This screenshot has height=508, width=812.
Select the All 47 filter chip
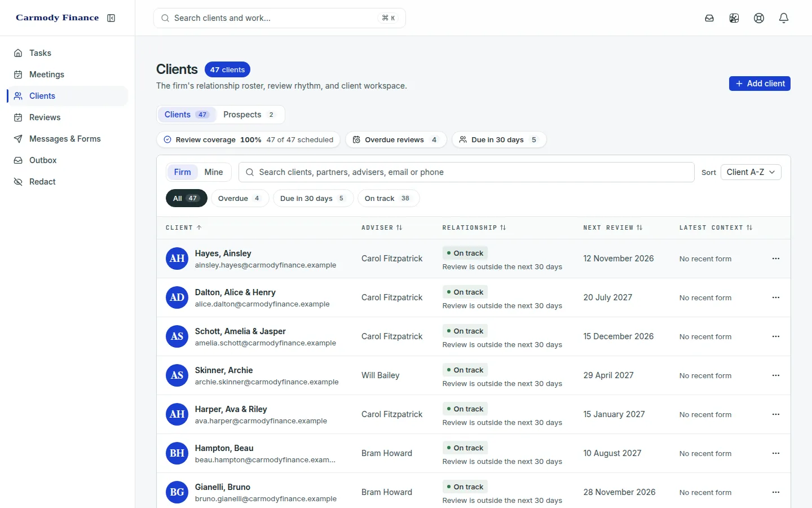click(187, 199)
